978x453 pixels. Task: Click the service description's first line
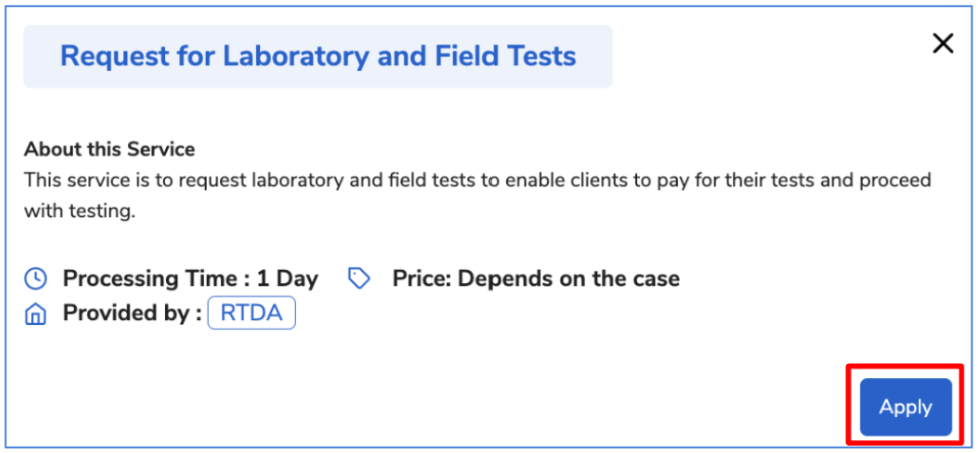[478, 180]
